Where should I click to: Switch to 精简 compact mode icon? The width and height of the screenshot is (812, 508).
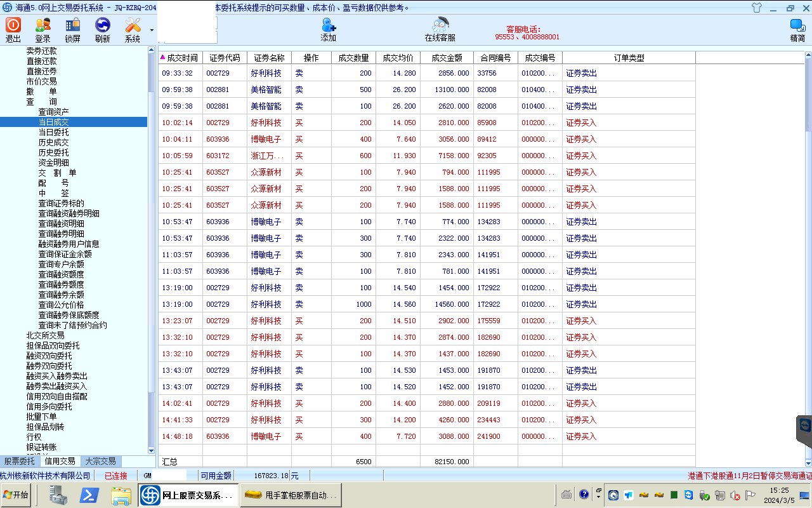pos(797,25)
